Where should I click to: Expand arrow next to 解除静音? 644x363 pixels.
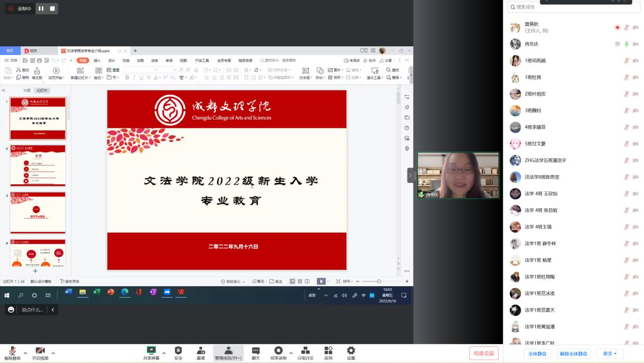[25, 353]
